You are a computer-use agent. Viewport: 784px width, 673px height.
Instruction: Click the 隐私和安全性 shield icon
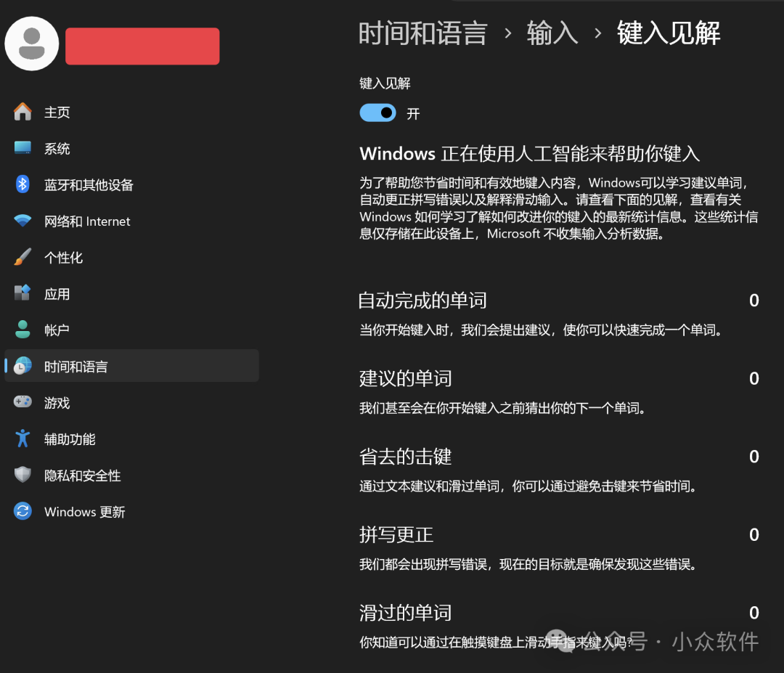(x=24, y=475)
